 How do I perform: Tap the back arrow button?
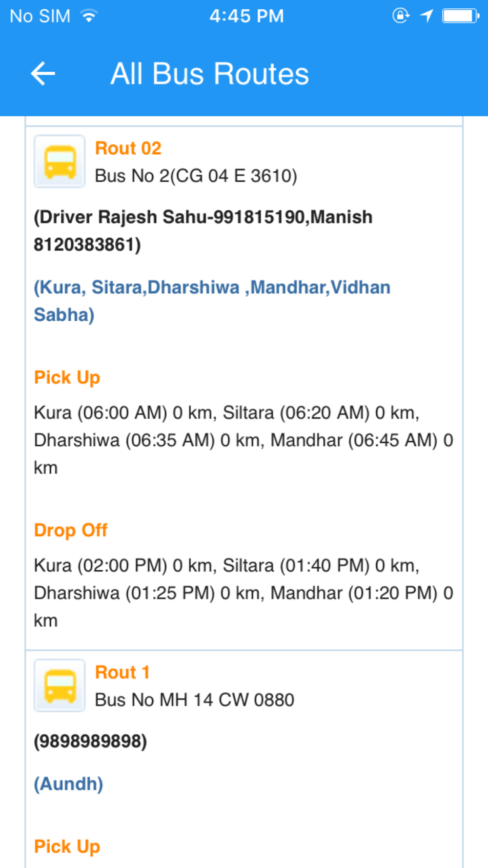pyautogui.click(x=43, y=74)
